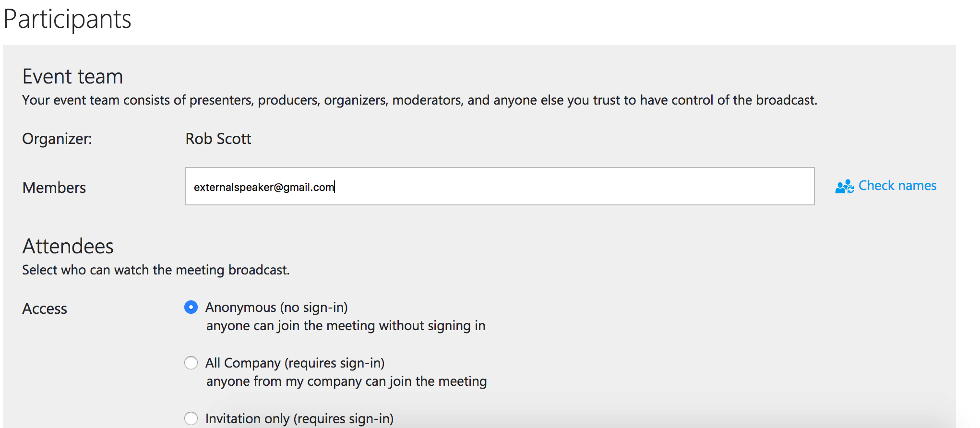
Task: Click the All Company (requires sign-in) label
Action: pyautogui.click(x=295, y=363)
